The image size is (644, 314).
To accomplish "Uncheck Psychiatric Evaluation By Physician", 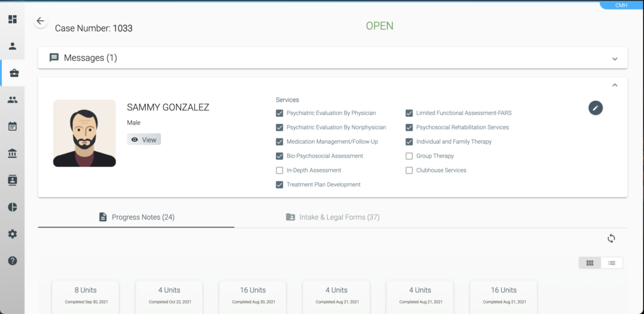I will click(x=280, y=113).
